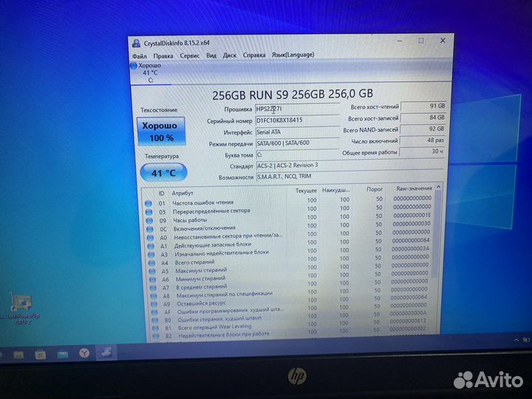This screenshot has width=532, height=399.
Task: Click the Стандарт field ACS-2 Revision 3
Action: click(350, 166)
